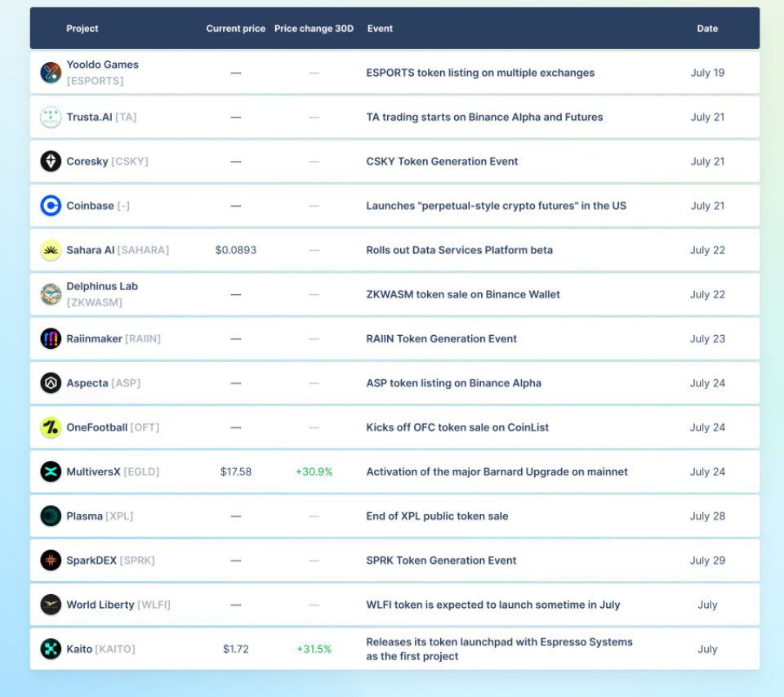The height and width of the screenshot is (697, 784).
Task: Click TA trading starts on Binance Alpha text
Action: point(484,117)
